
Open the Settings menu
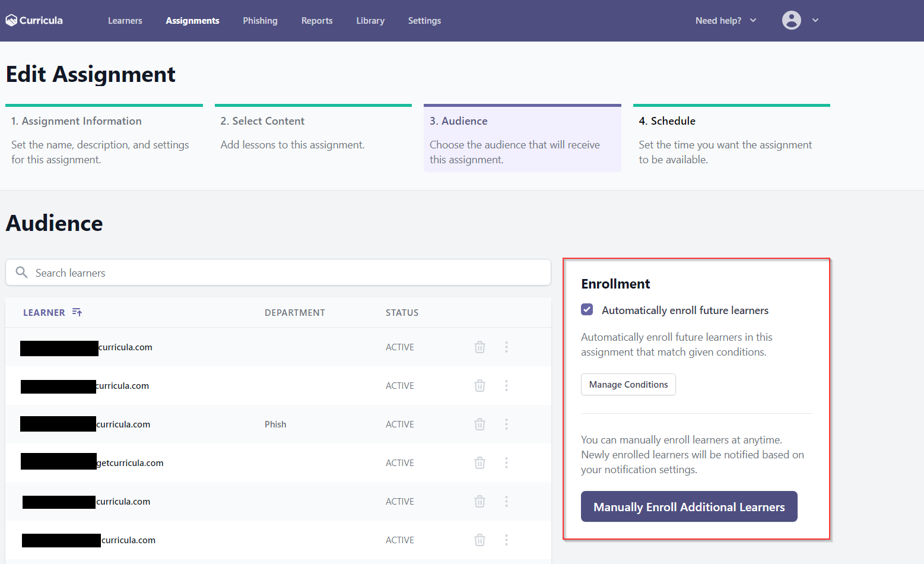424,21
